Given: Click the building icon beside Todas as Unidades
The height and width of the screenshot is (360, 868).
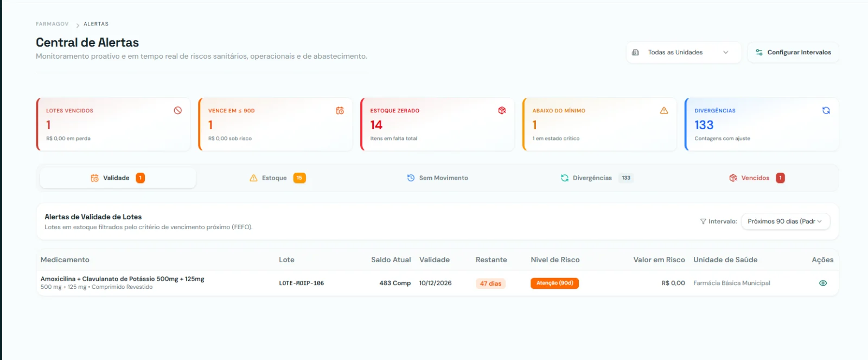Looking at the screenshot, I should [x=635, y=53].
